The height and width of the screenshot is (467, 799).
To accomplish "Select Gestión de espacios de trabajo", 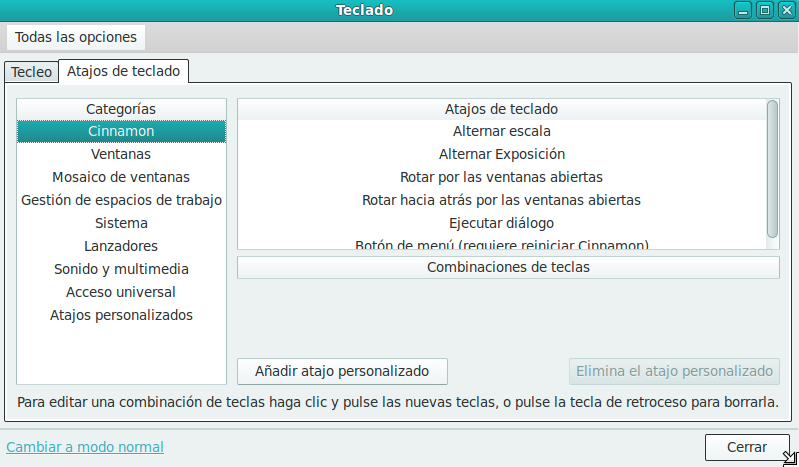I will pos(121,200).
